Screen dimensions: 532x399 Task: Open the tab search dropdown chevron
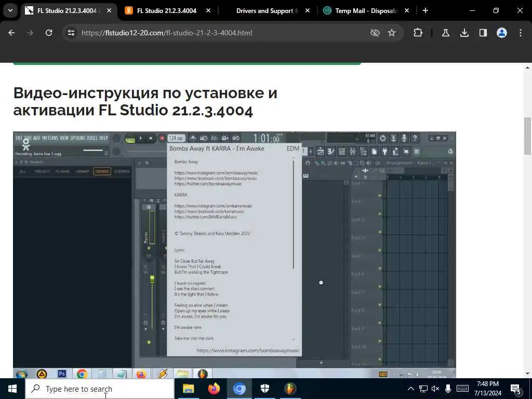pyautogui.click(x=10, y=10)
